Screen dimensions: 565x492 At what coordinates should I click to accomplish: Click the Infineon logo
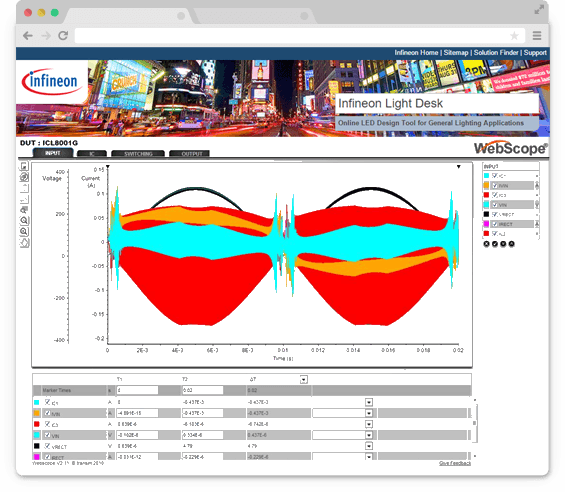coord(52,81)
